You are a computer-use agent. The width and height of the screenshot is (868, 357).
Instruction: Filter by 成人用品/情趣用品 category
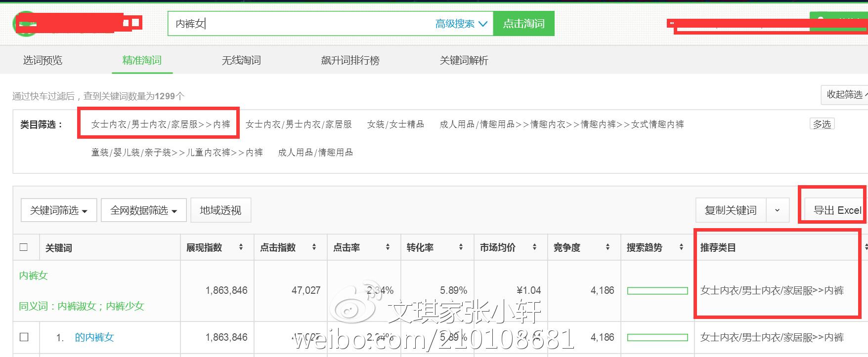(x=315, y=153)
